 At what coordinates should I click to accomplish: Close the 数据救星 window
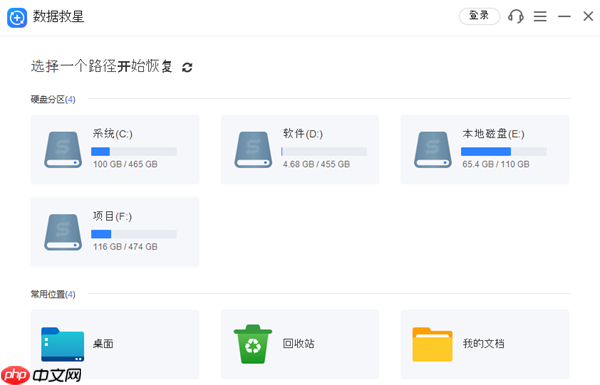point(588,16)
